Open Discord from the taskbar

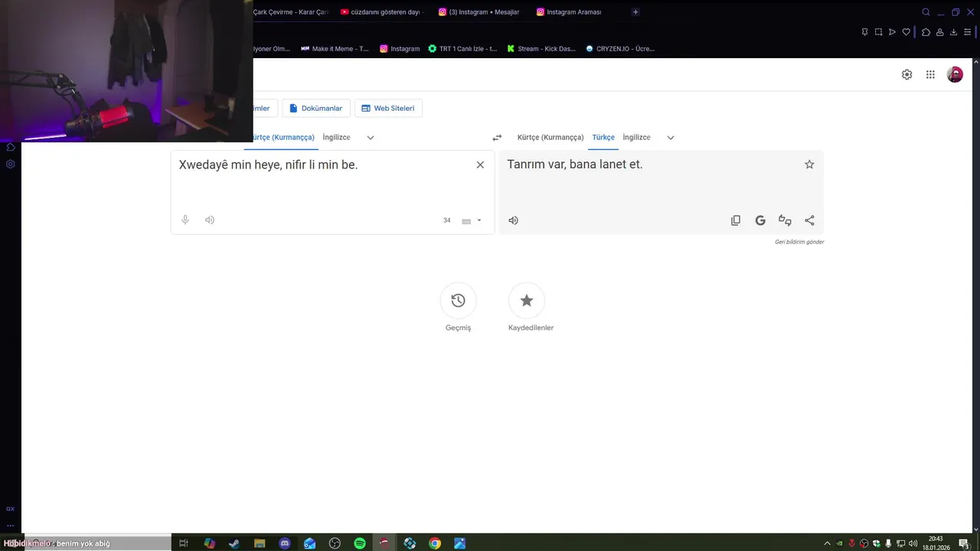click(x=285, y=543)
